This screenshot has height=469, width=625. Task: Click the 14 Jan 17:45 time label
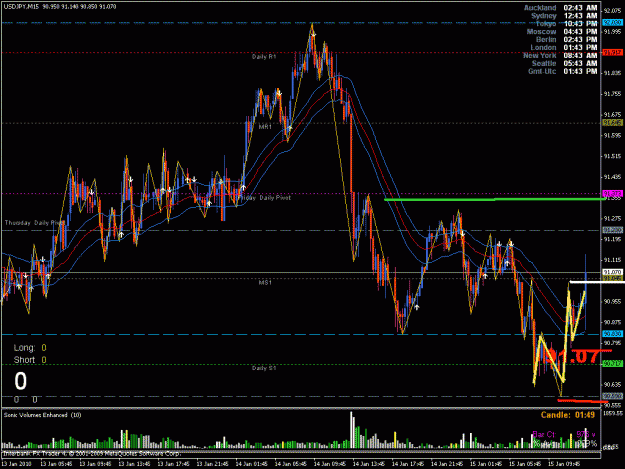coord(408,464)
